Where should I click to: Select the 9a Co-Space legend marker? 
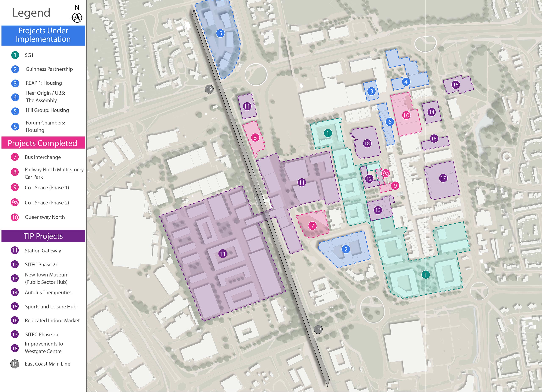point(15,202)
